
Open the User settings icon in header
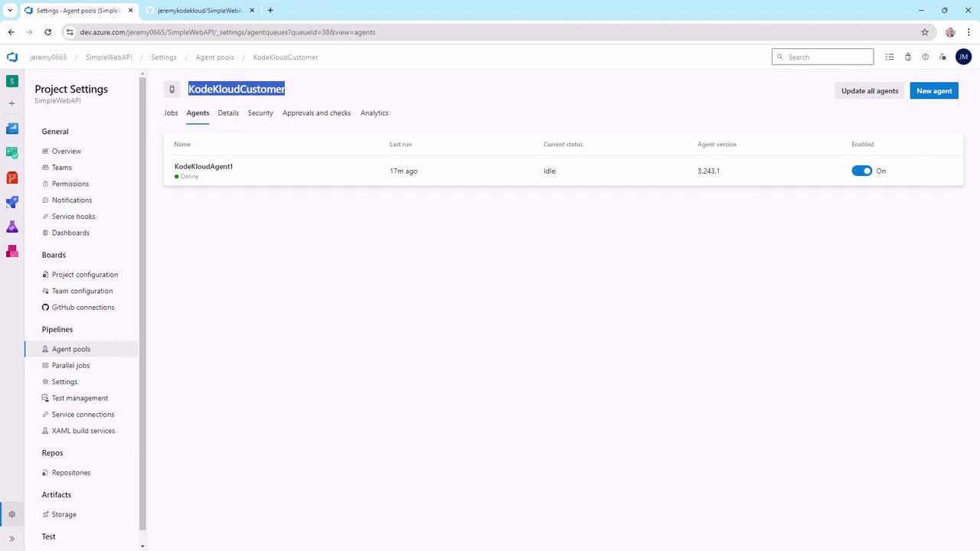click(943, 57)
